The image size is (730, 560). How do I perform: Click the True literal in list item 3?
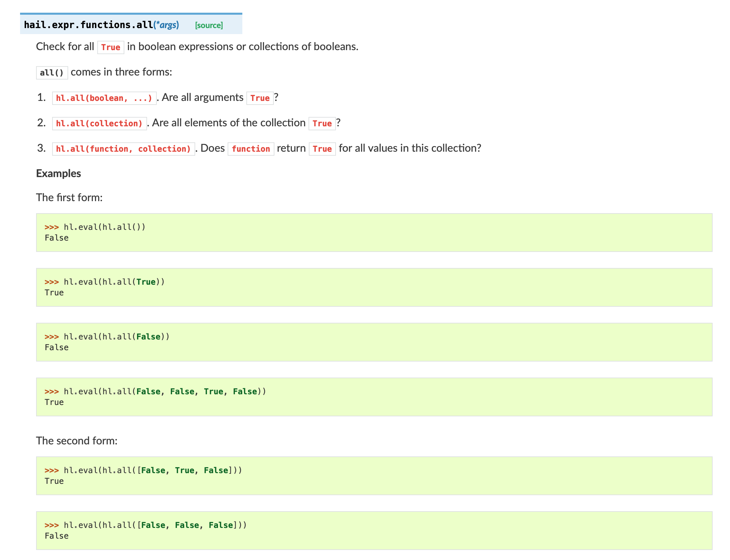click(322, 149)
